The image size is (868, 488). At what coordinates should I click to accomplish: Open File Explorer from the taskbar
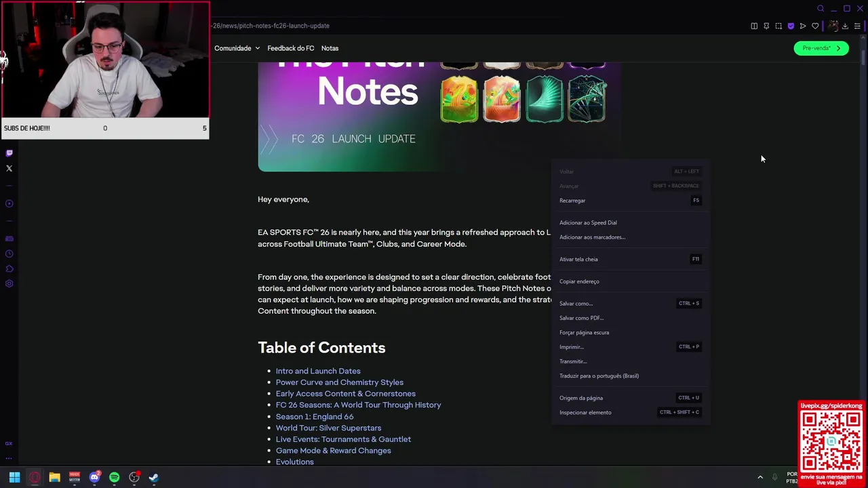54,477
